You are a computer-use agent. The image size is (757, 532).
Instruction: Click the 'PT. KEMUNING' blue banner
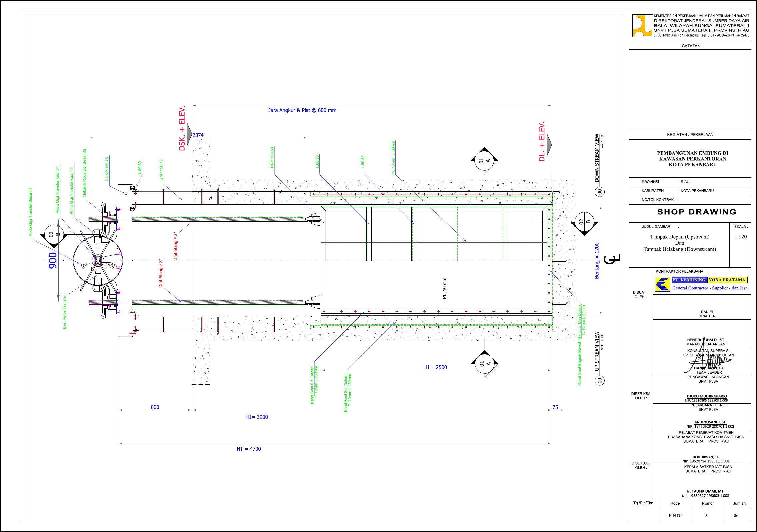click(689, 280)
